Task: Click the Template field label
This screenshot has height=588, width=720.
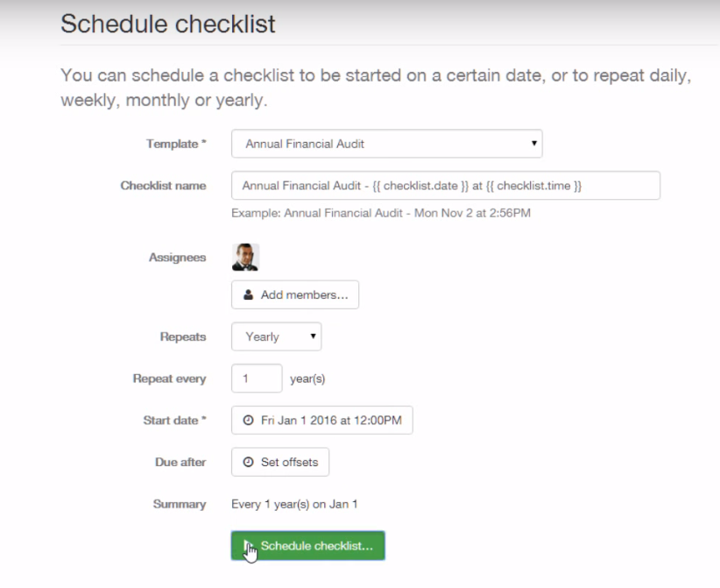Action: pyautogui.click(x=175, y=144)
